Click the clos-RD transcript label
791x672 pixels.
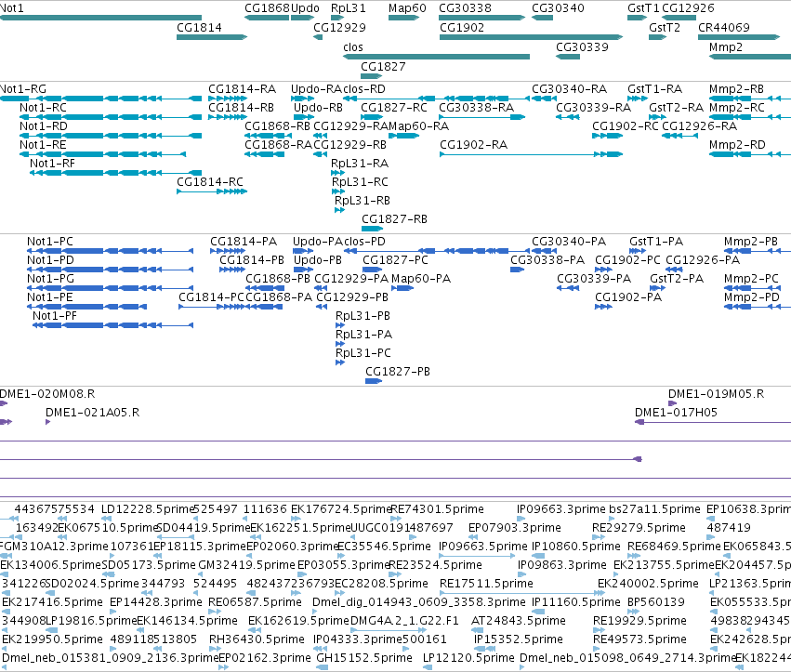364,89
